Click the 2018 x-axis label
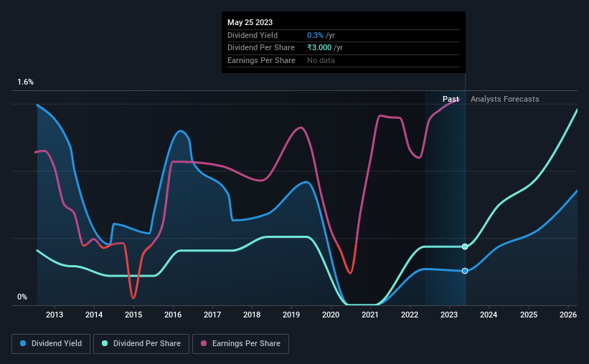The height and width of the screenshot is (364, 589). coord(252,315)
